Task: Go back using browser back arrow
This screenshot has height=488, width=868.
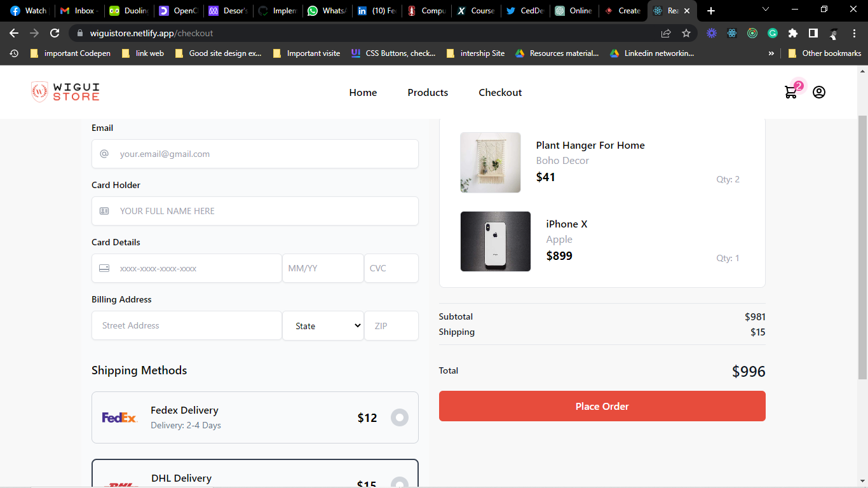Action: (14, 33)
